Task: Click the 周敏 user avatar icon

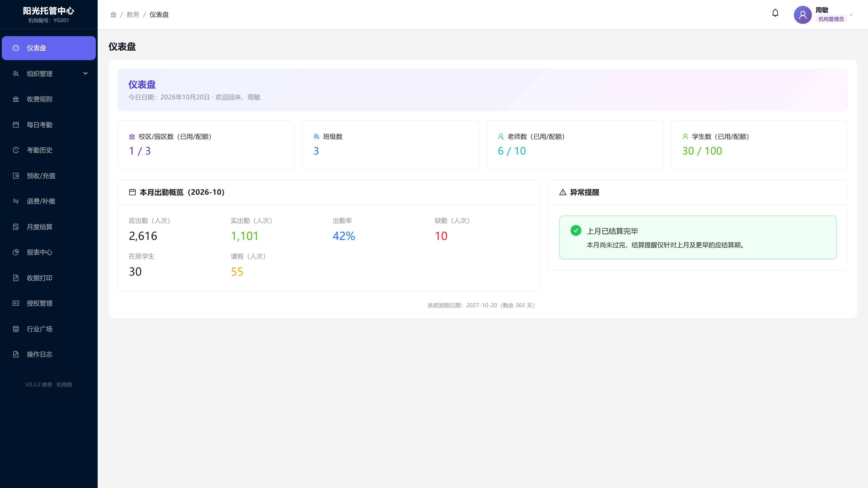Action: pos(803,15)
